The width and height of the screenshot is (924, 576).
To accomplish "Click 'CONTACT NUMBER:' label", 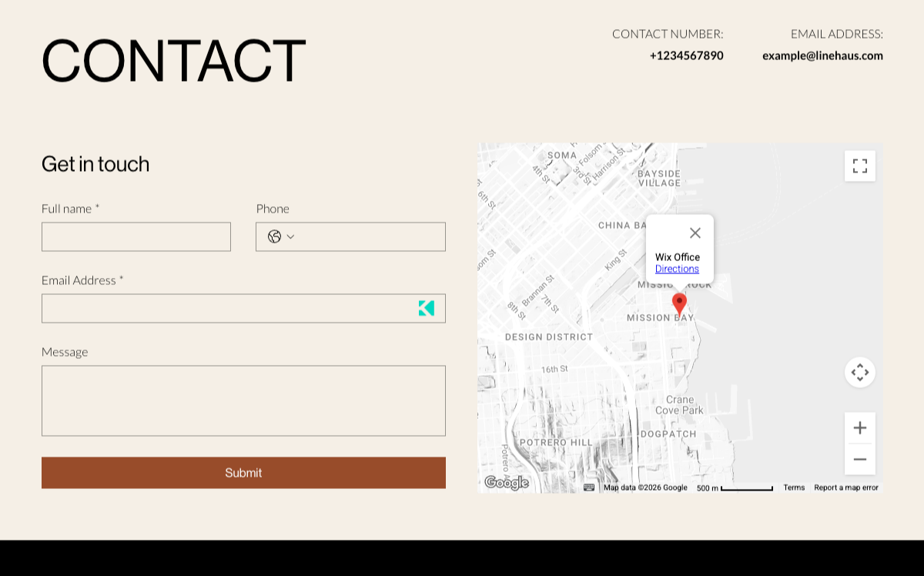I will [668, 34].
